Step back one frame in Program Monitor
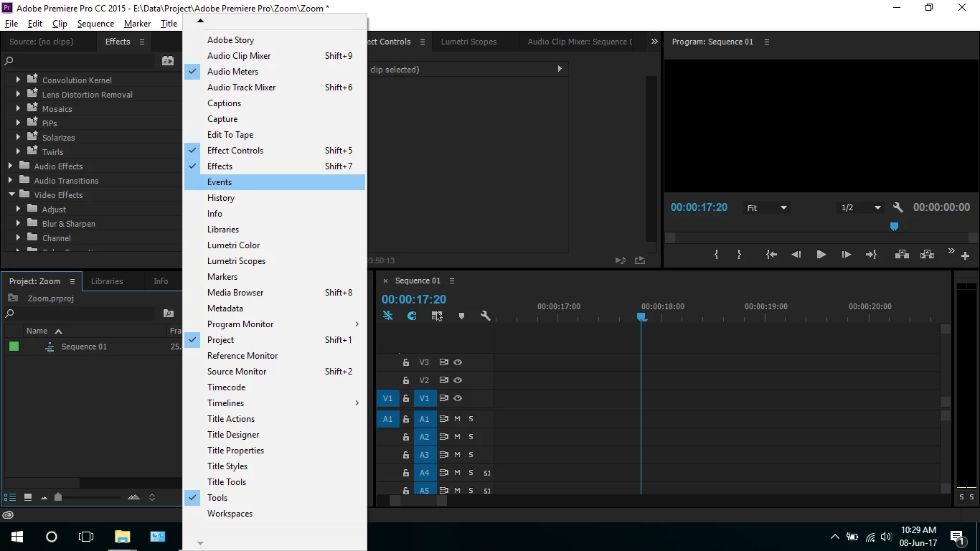 [x=796, y=255]
